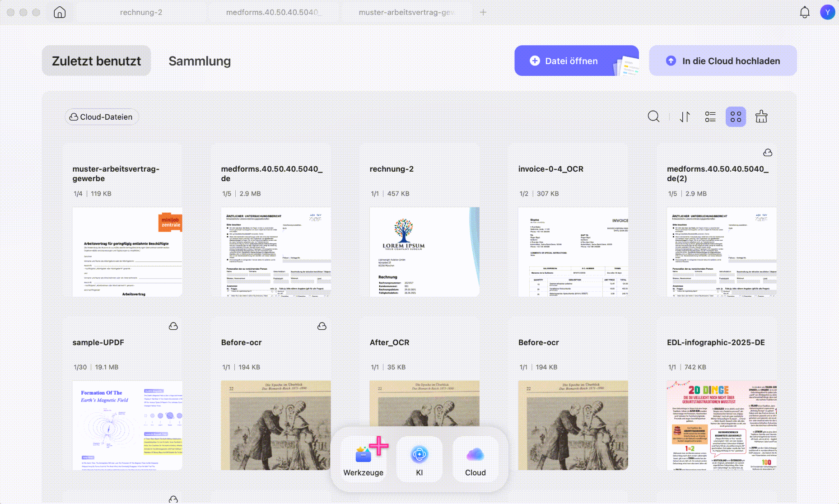Screen dimensions: 839x504
Task: Open rechnung-2 file thumbnail
Action: [424, 252]
